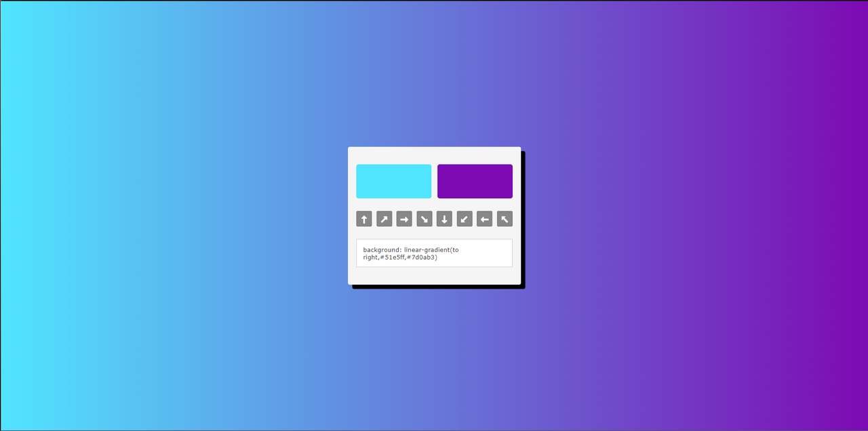Choose the up-right diagonal arrow direction
The image size is (868, 431).
tap(384, 219)
